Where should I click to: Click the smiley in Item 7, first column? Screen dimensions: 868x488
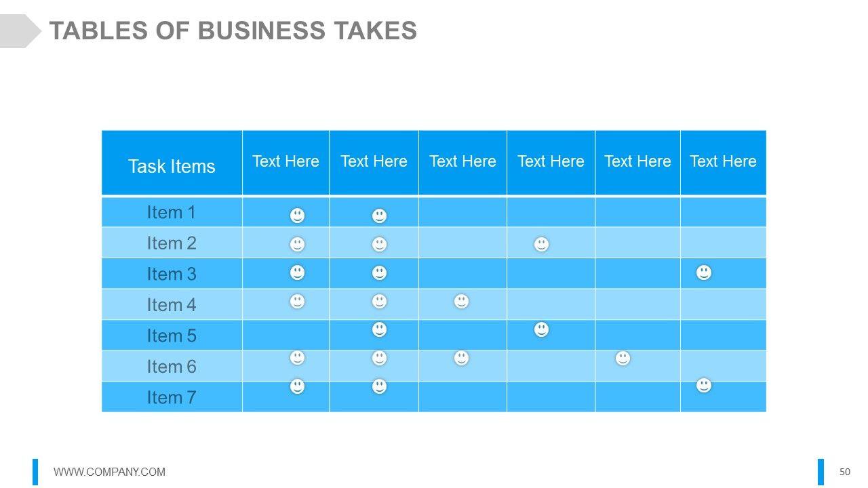pyautogui.click(x=297, y=386)
